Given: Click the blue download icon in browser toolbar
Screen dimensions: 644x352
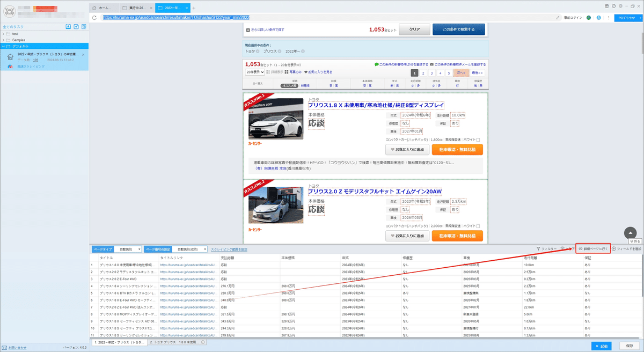Looking at the screenshot, I should point(598,18).
